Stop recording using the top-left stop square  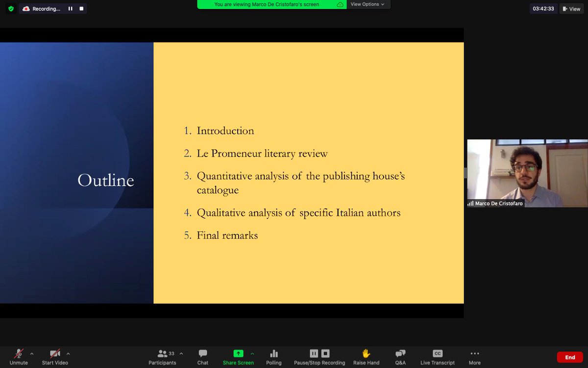(x=81, y=8)
